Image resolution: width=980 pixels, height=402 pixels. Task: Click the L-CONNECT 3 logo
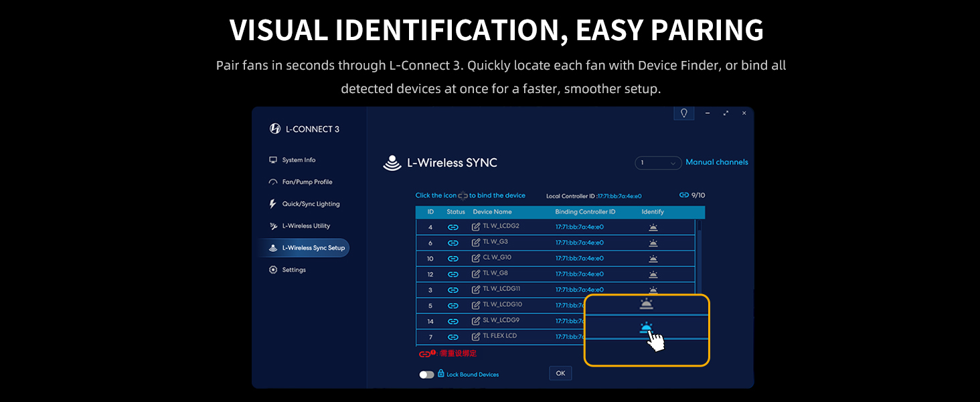[305, 129]
